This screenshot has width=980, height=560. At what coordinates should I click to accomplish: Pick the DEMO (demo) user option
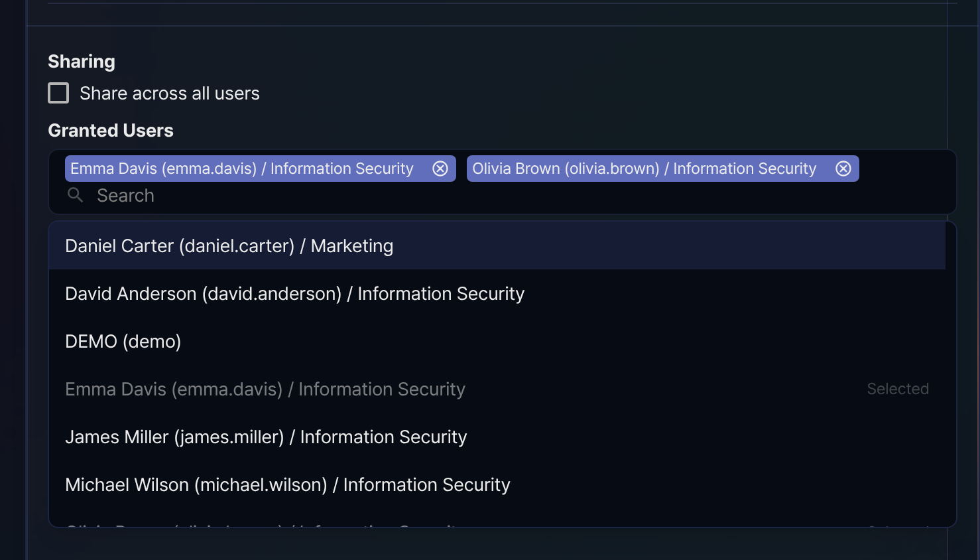[497, 341]
